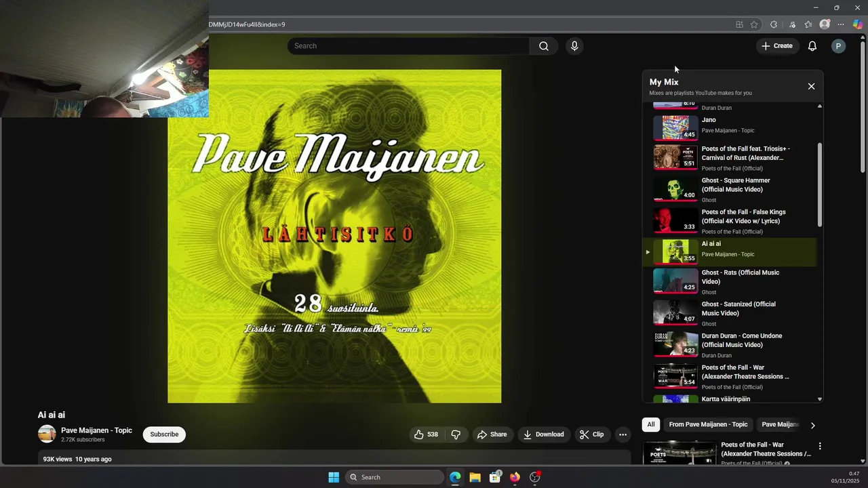Open the Edge profile icon
The image size is (868, 488).
tap(825, 24)
